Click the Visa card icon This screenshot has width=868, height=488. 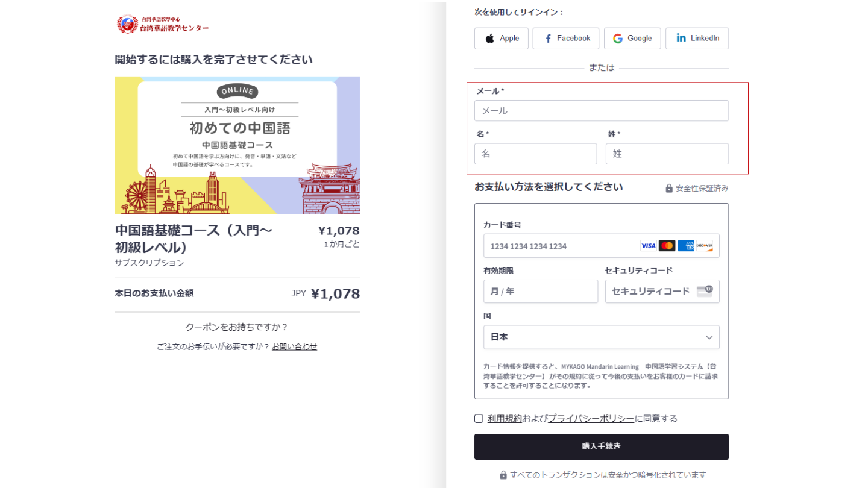(649, 246)
